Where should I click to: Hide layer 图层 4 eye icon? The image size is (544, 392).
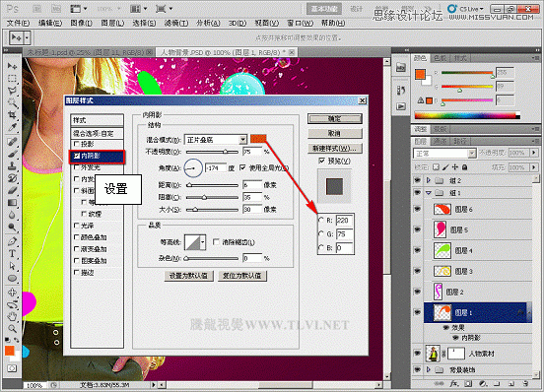tap(418, 250)
